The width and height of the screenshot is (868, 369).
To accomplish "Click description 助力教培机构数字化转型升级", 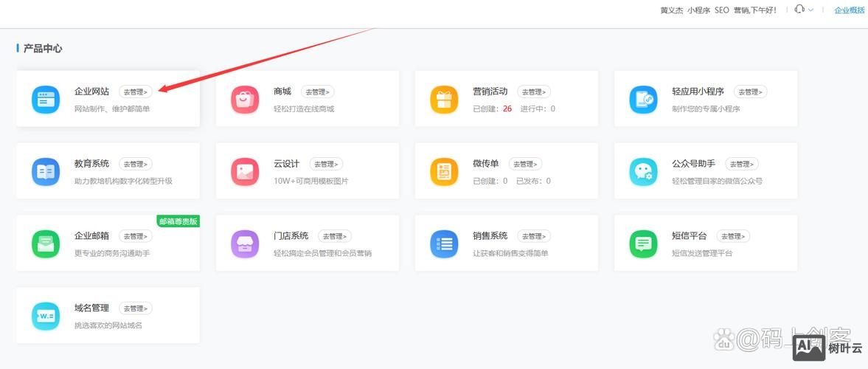I will point(123,181).
